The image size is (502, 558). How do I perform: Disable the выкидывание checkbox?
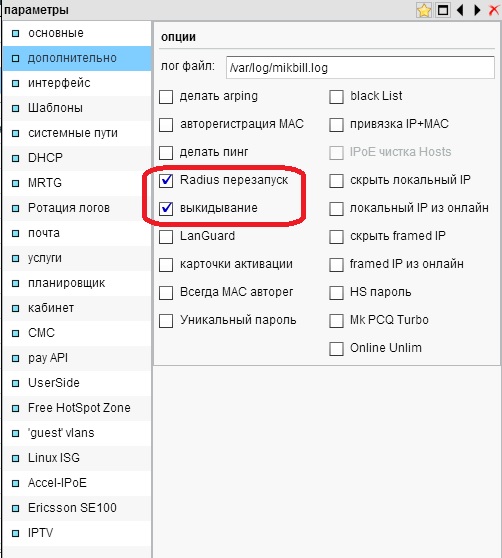tap(166, 209)
